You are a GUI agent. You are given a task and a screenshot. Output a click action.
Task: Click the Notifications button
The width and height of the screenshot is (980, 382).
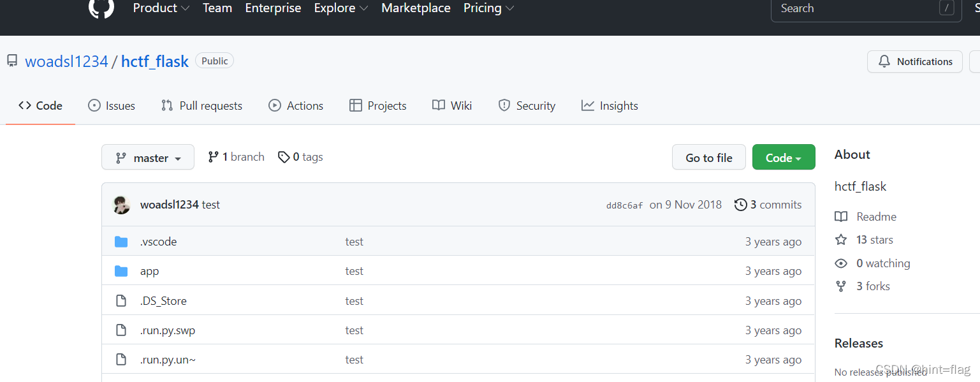pyautogui.click(x=915, y=62)
